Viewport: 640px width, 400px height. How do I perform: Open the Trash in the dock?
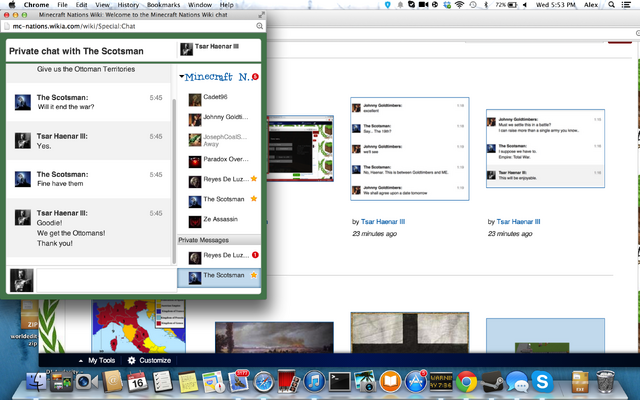coord(605,382)
